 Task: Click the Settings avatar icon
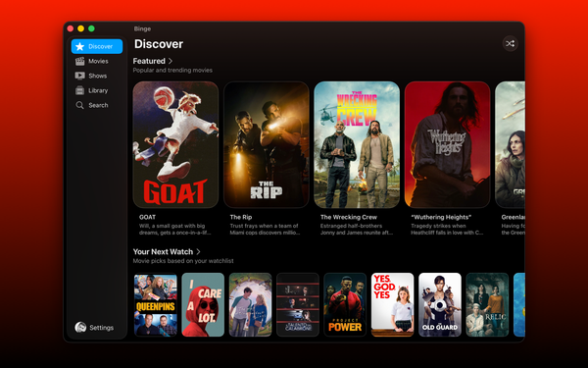[x=80, y=328]
